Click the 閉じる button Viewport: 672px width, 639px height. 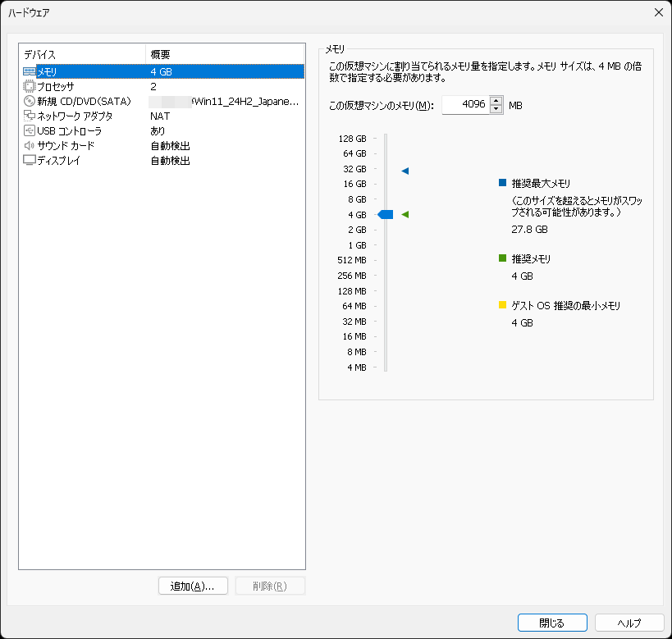pyautogui.click(x=551, y=623)
